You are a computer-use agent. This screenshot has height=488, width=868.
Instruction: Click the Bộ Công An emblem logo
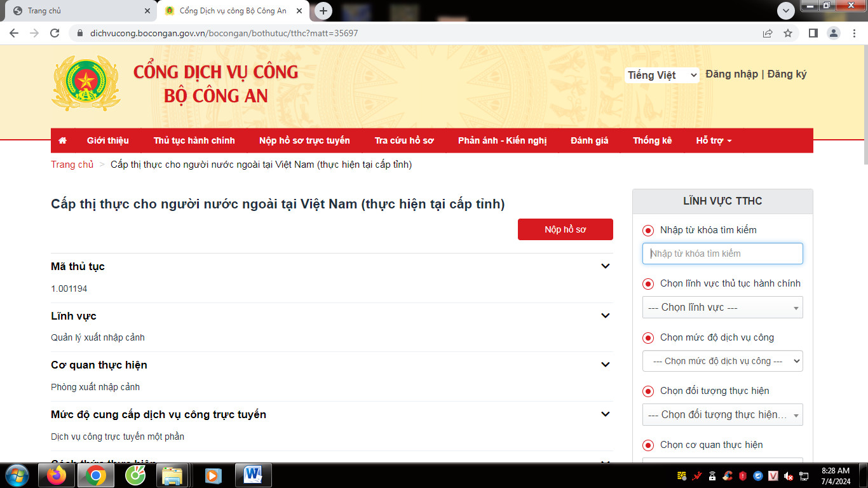(x=86, y=83)
